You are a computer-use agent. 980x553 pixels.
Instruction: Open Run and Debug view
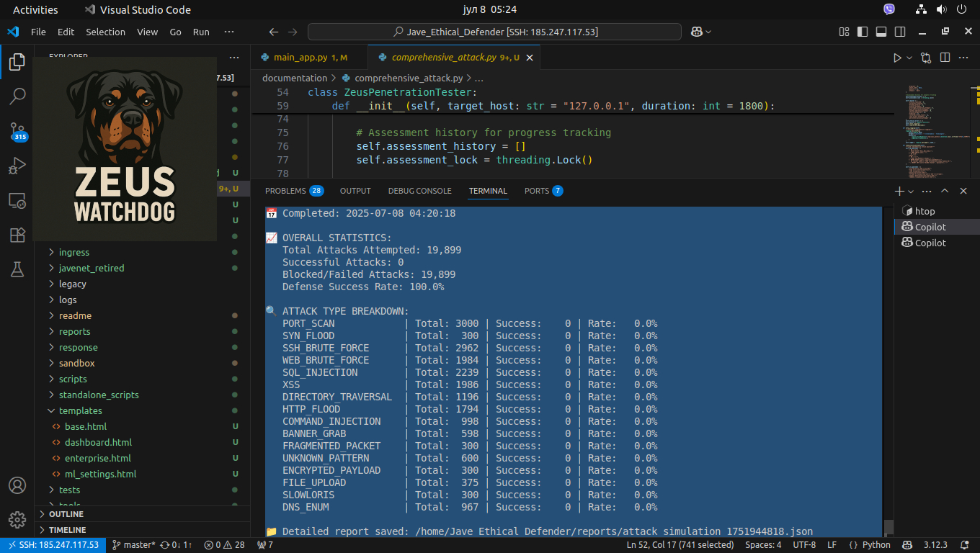pos(17,166)
